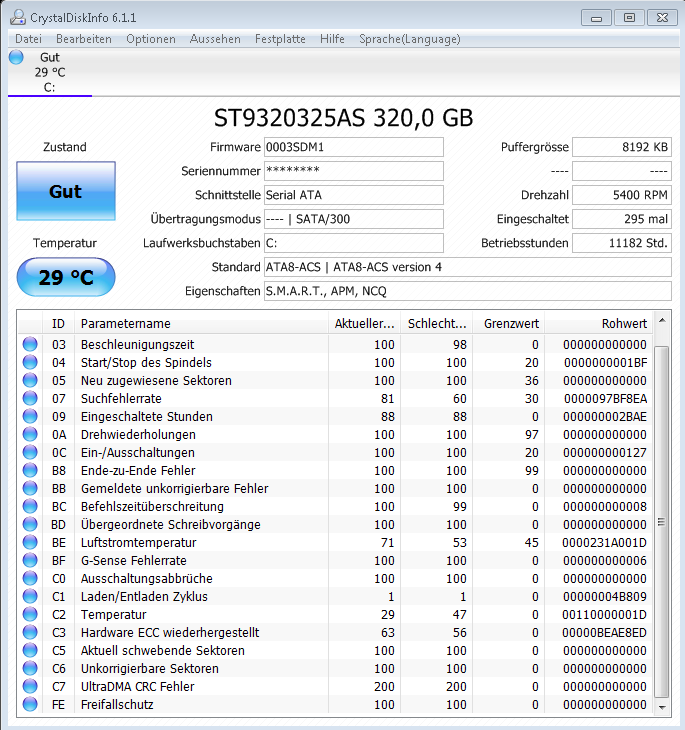Open the Optionen menu
Viewport: 685px width, 730px height.
pyautogui.click(x=151, y=39)
